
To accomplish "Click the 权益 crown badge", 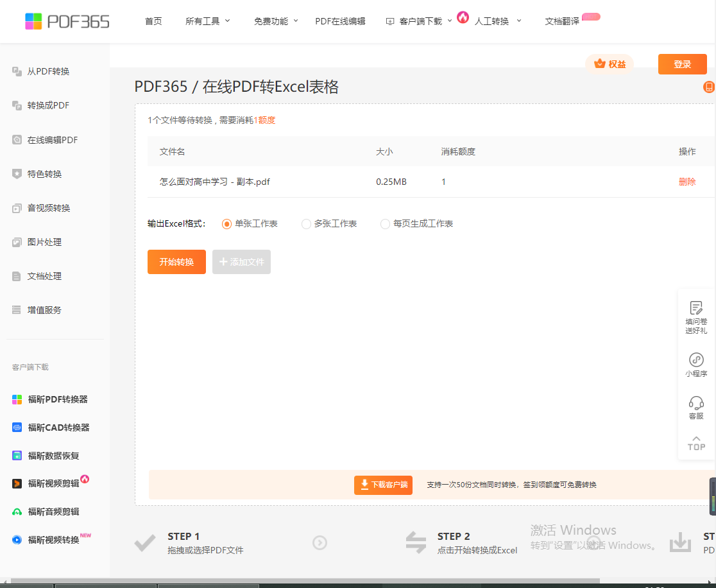I will (609, 64).
